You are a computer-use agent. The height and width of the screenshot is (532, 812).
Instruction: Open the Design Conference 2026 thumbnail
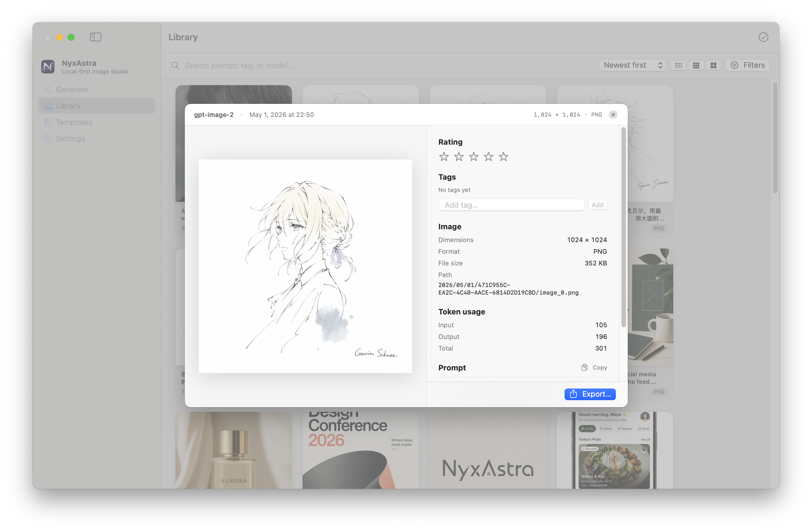(361, 450)
